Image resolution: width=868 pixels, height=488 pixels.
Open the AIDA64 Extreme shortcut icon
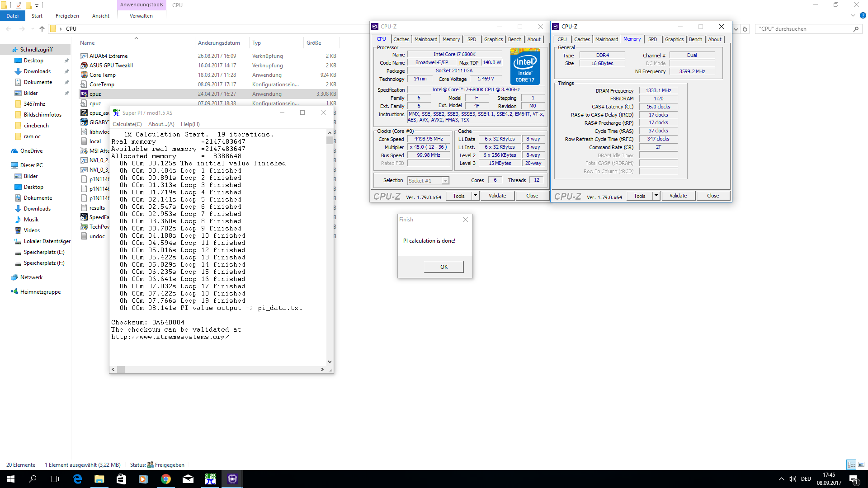click(84, 56)
